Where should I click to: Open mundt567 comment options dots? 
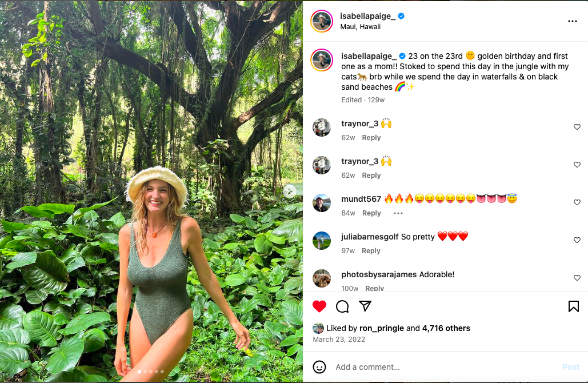click(x=398, y=213)
